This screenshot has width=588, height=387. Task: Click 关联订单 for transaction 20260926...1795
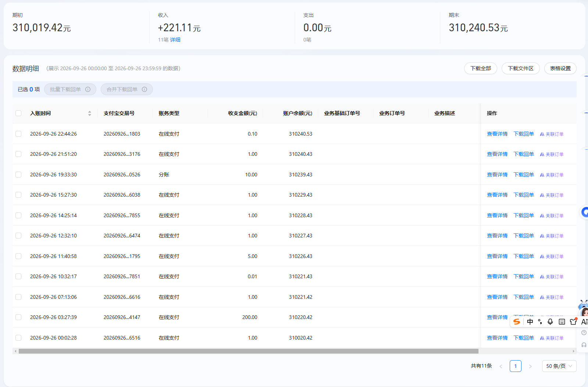552,257
